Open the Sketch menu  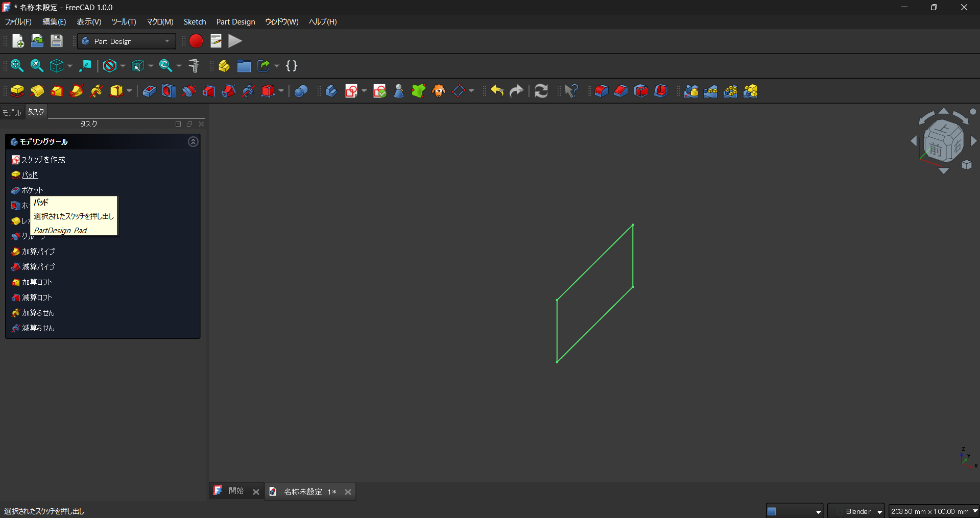point(195,22)
